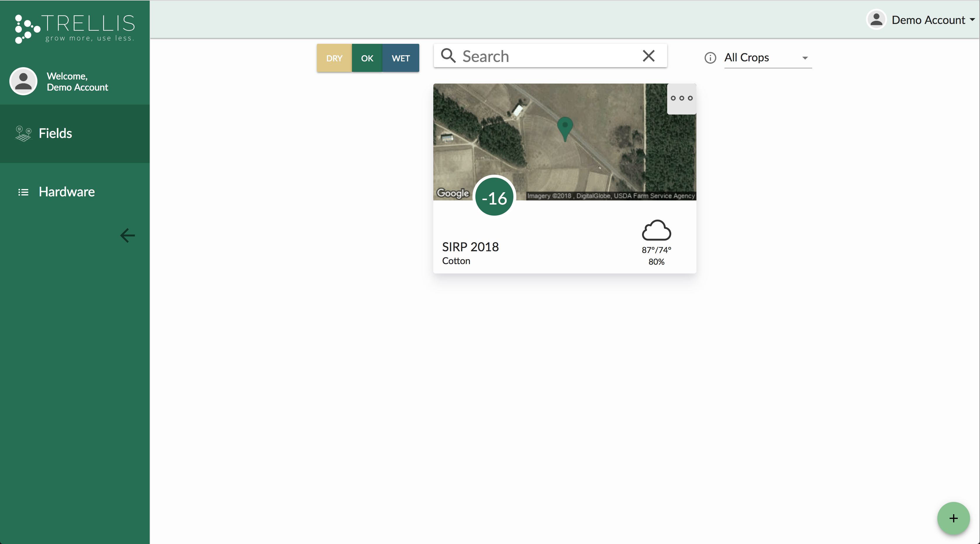This screenshot has width=980, height=544.
Task: Open the Hardware section
Action: pos(67,192)
